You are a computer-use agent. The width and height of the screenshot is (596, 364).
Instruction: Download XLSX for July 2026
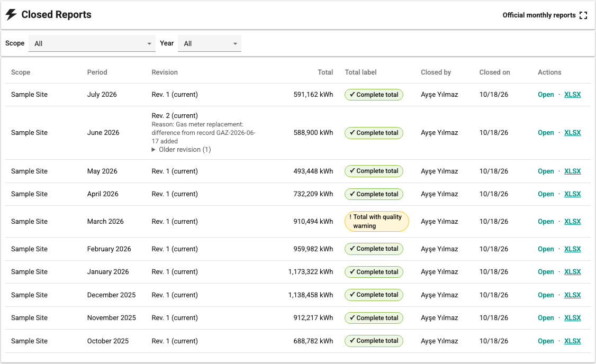click(572, 95)
